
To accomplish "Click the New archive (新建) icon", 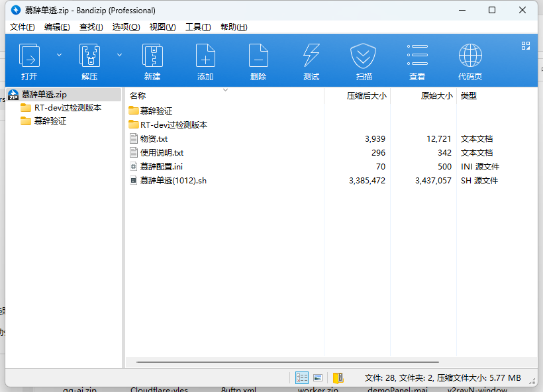I will pyautogui.click(x=152, y=56).
